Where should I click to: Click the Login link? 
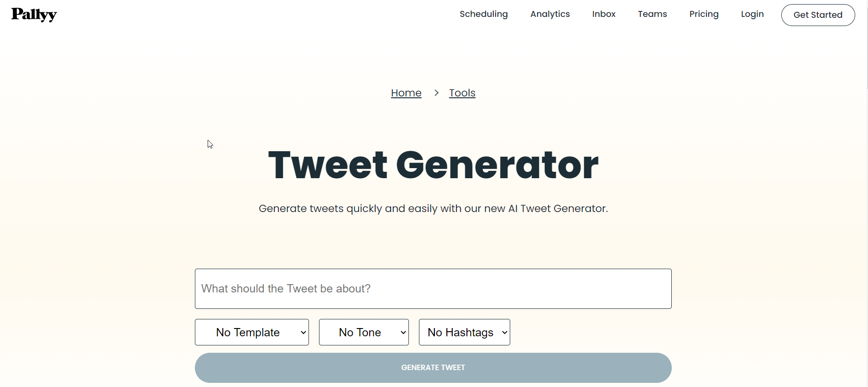[x=752, y=14]
